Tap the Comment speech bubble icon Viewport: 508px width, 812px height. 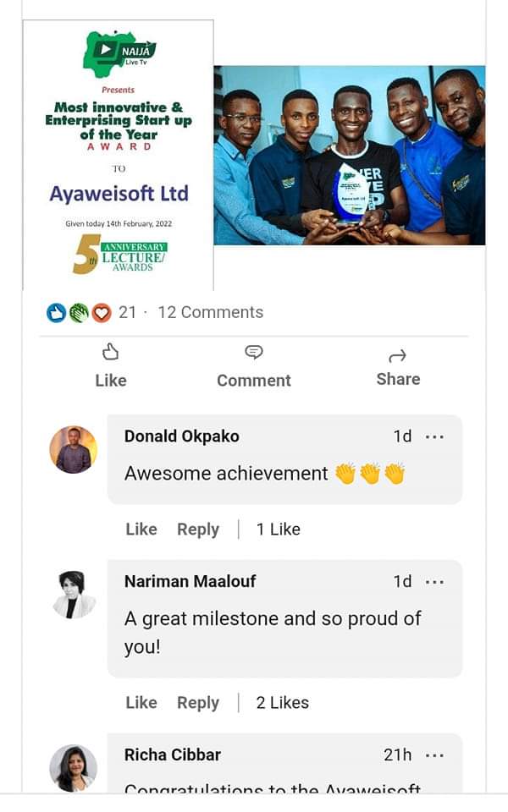[253, 353]
